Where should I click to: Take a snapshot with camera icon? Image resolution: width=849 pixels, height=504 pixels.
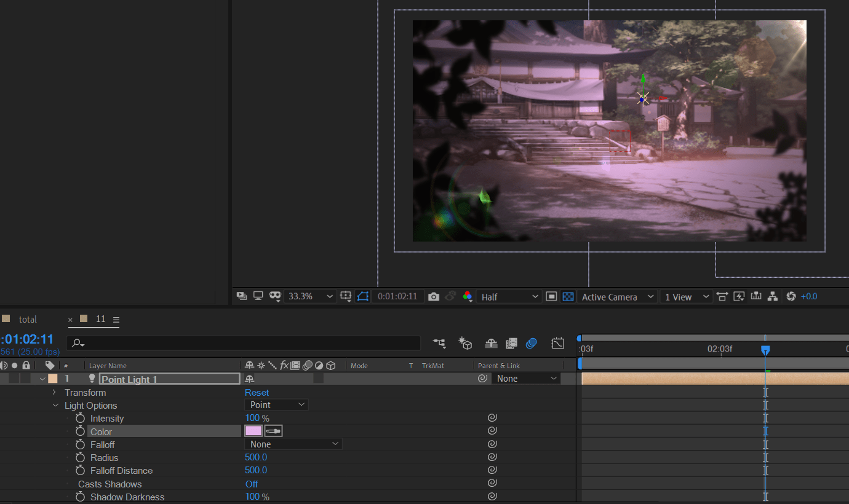pyautogui.click(x=434, y=296)
